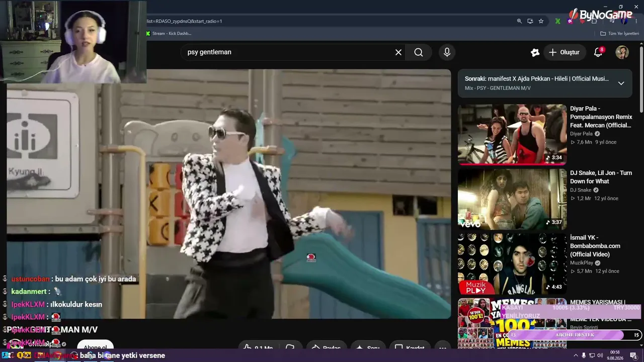The image size is (644, 362).
Task: Click the İsmail YK Bombabomba.com title
Action: (x=595, y=246)
